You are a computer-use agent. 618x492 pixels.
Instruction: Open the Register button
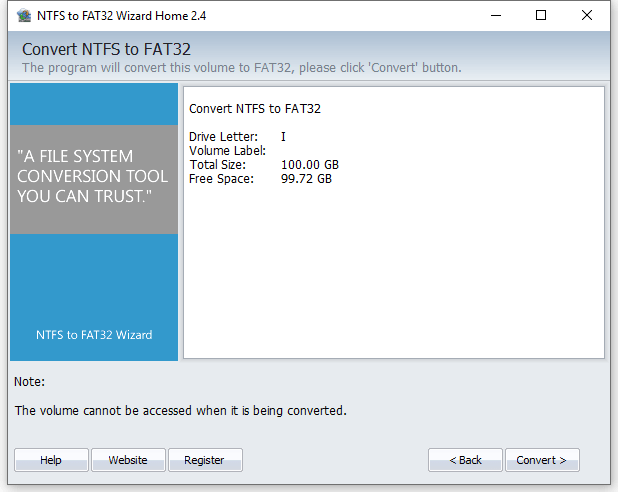205,460
